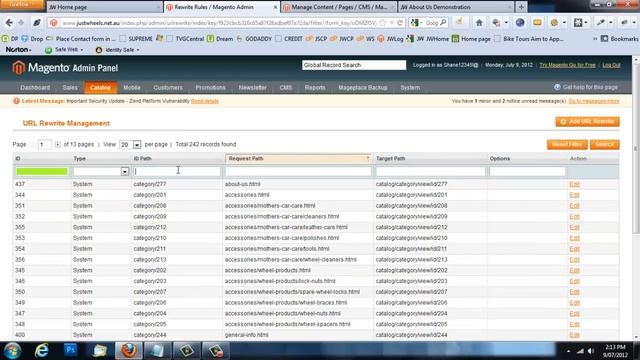Screen dimensions: 640x360
Task: Open the Reports menu
Action: (315, 88)
